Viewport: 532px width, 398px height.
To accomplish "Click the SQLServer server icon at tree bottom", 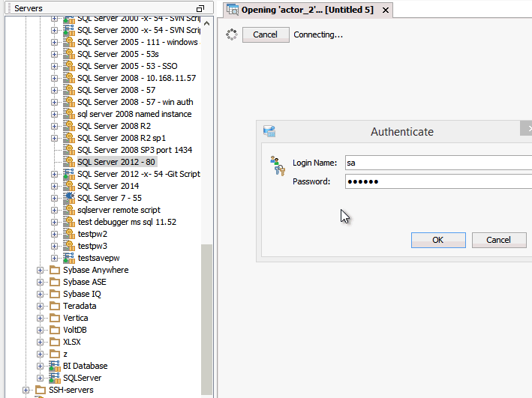I will pos(55,378).
